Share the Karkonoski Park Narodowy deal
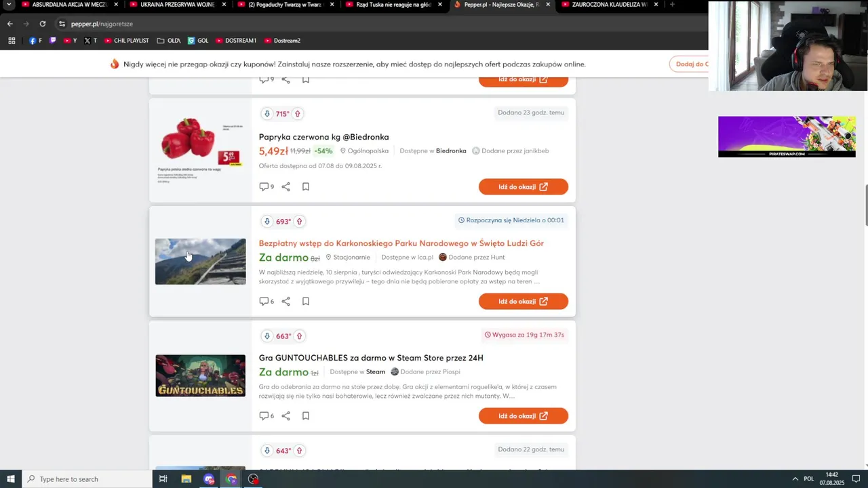This screenshot has width=868, height=488. click(x=285, y=301)
